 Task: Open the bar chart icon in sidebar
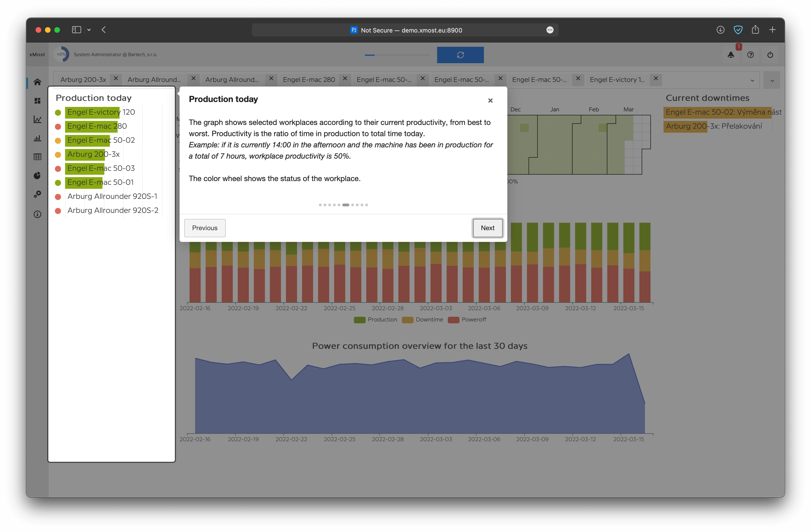(37, 138)
